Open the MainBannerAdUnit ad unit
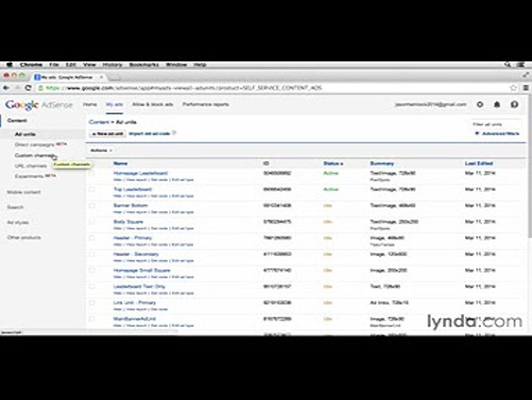The image size is (532, 400). (x=135, y=319)
